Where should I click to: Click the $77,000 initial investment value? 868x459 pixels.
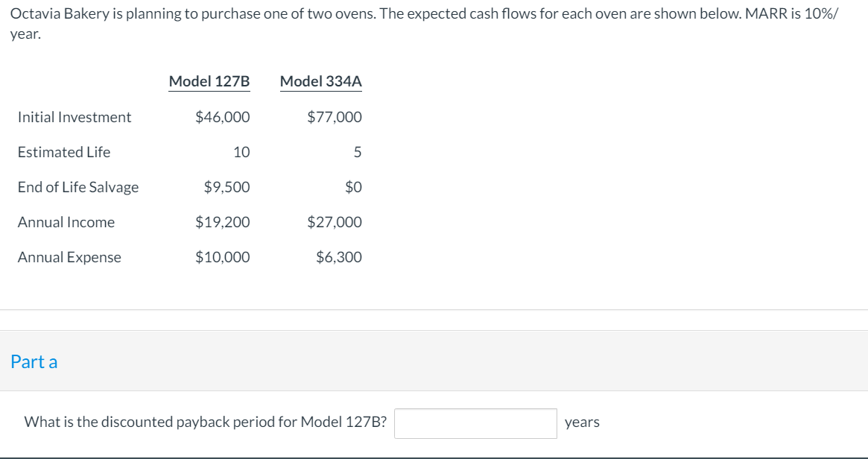pyautogui.click(x=335, y=117)
